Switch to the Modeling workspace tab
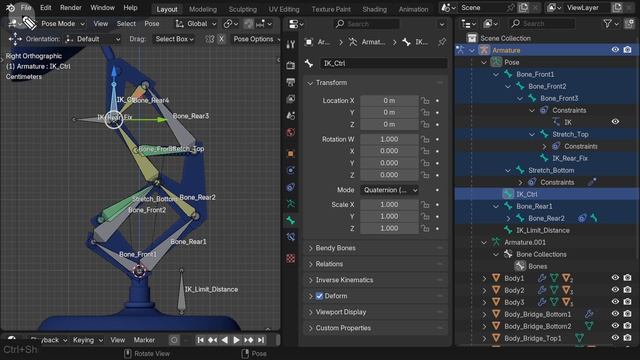 click(203, 9)
